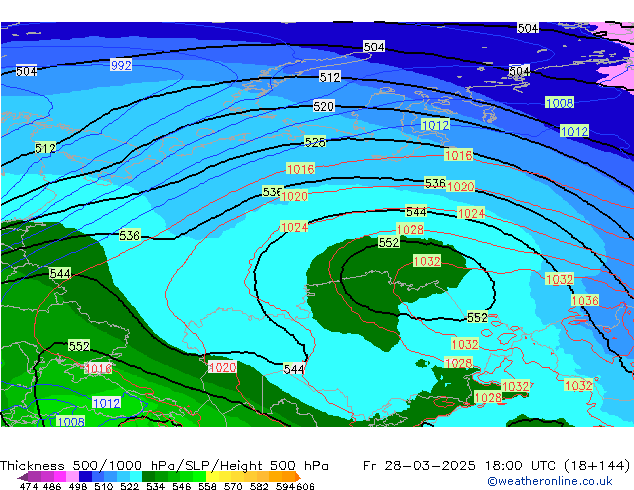The height and width of the screenshot is (490, 634).
Task: Click the 474 legend value
Action: (x=29, y=486)
